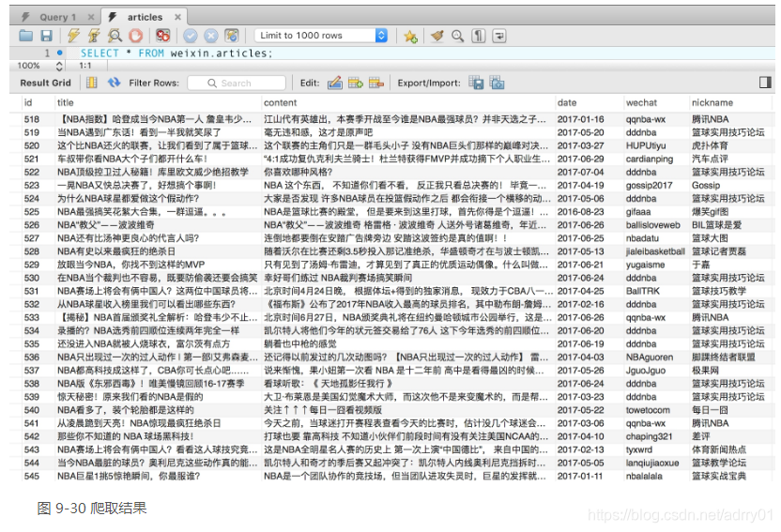Run Explain on the current statement
Viewport: 781px width, 532px height.
[x=115, y=36]
